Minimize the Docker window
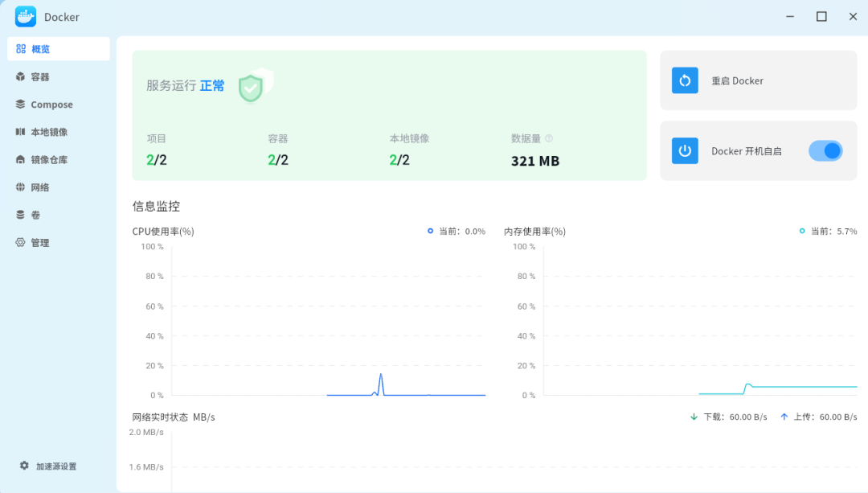Image resolution: width=868 pixels, height=493 pixels. point(790,17)
